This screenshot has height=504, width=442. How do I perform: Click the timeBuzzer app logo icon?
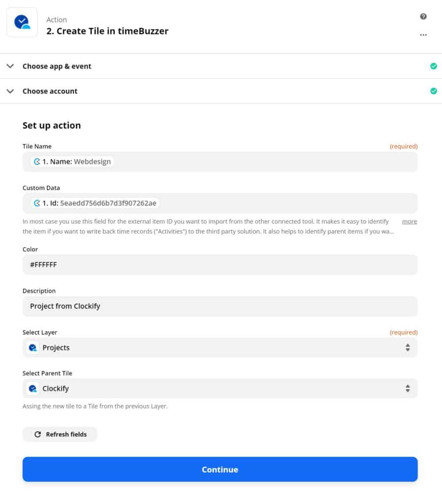coord(22,22)
